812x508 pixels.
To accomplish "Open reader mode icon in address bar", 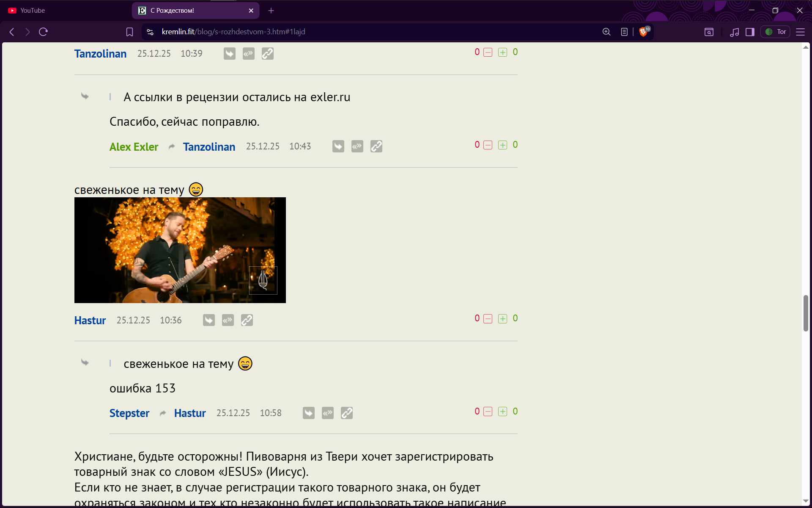I will pyautogui.click(x=624, y=32).
